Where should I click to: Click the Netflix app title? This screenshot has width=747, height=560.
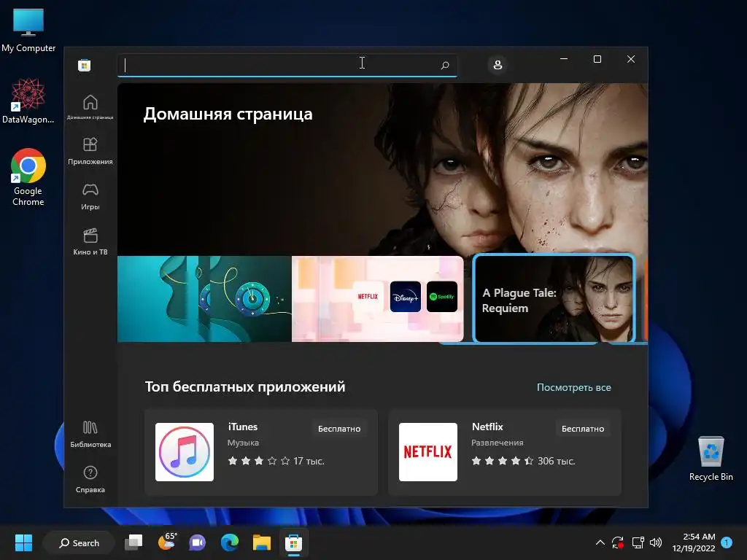[487, 427]
